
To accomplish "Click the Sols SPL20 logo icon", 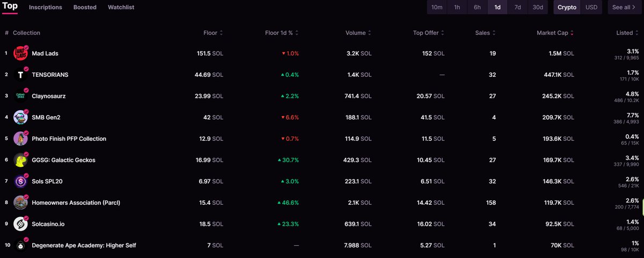I will pyautogui.click(x=20, y=182).
